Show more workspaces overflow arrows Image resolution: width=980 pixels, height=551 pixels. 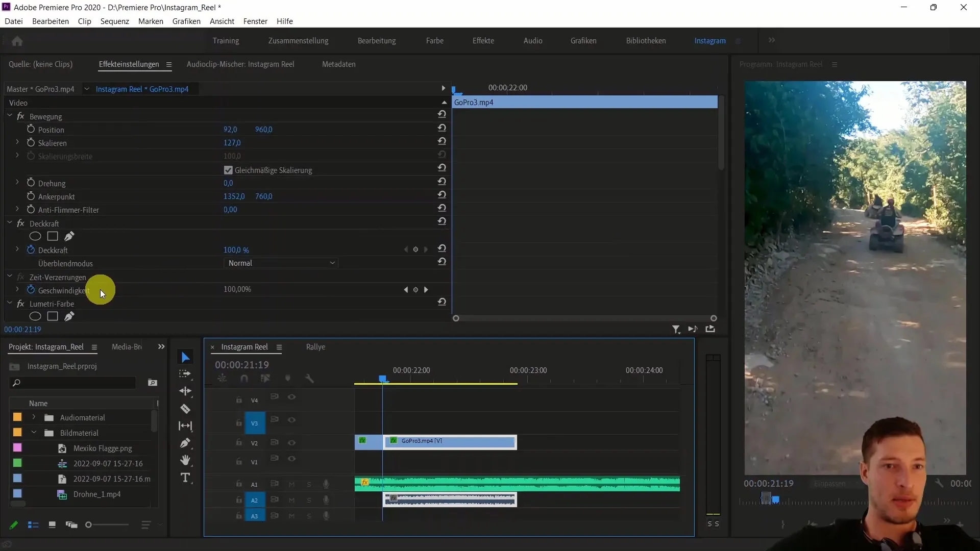(x=772, y=40)
